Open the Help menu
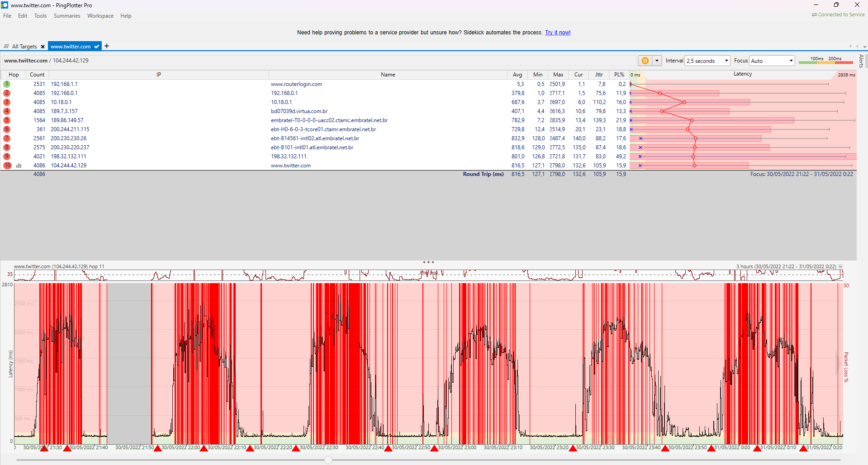 126,16
